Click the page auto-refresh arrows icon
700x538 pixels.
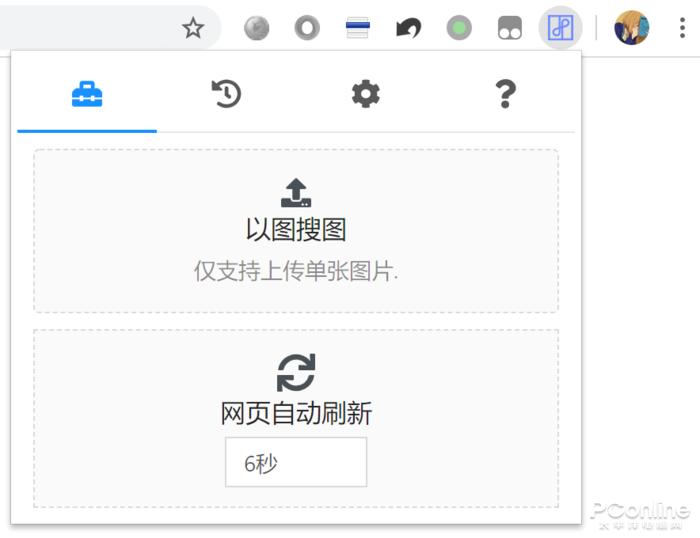(296, 372)
